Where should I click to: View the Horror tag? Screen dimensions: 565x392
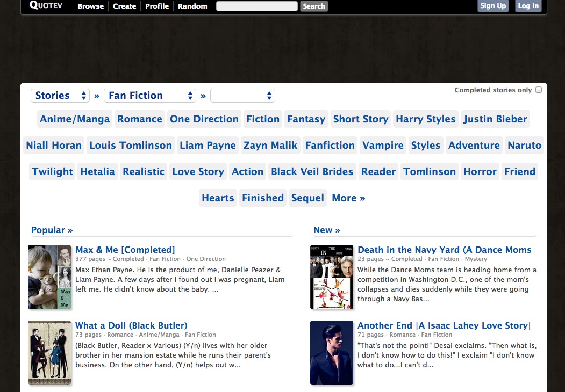480,171
